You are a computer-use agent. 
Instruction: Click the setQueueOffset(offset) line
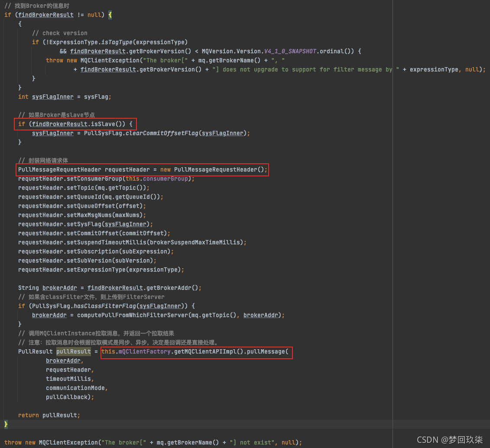tap(82, 206)
